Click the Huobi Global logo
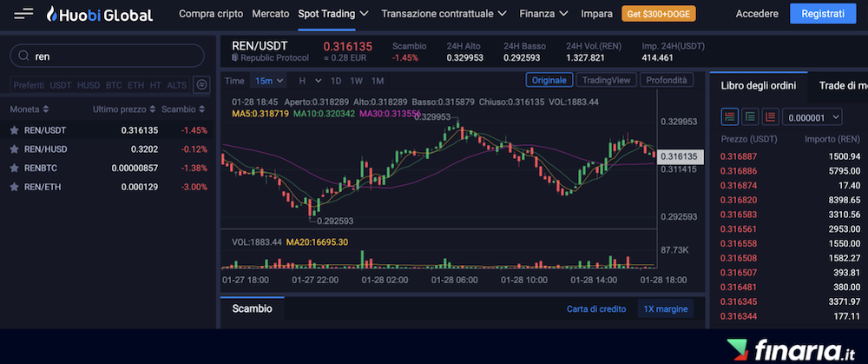 coord(100,14)
